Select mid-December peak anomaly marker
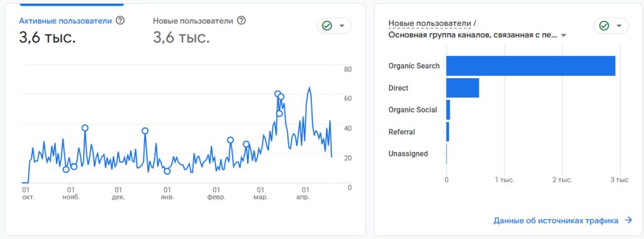The width and height of the screenshot is (644, 239). click(x=145, y=131)
